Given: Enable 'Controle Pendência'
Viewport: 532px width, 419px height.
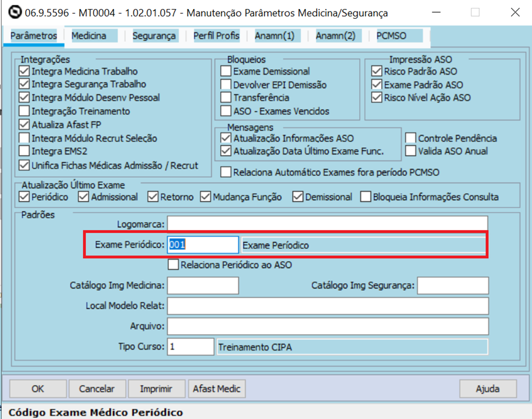Looking at the screenshot, I should 409,137.
